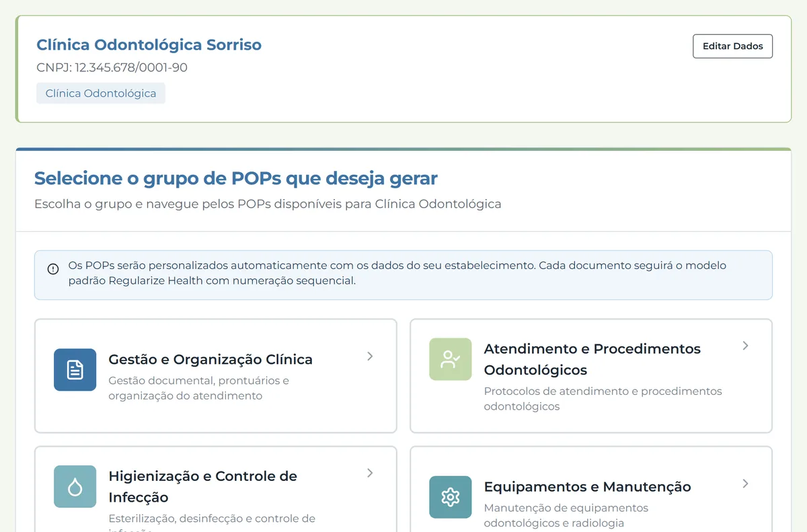Click the droplet icon for Higienização e Controle
The image size is (807, 532).
(x=75, y=486)
